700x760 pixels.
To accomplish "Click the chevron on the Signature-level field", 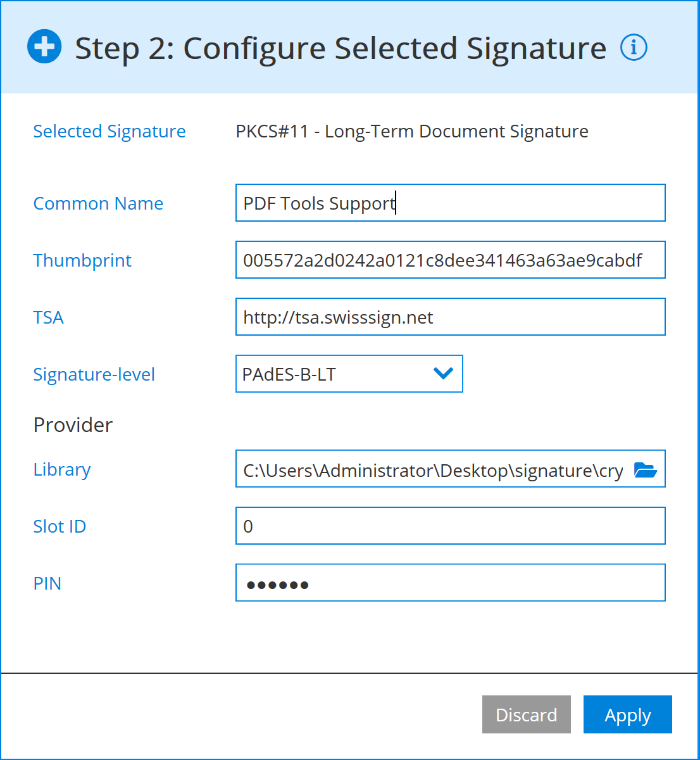I will (442, 374).
